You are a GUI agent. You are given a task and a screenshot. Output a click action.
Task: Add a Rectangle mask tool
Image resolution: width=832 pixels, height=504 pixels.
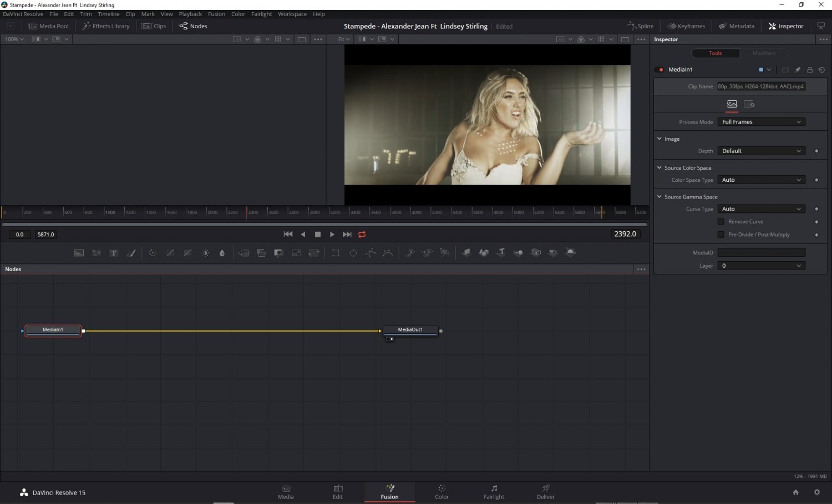coord(336,253)
